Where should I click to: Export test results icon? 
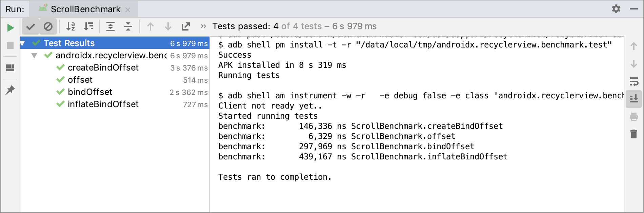(x=186, y=26)
